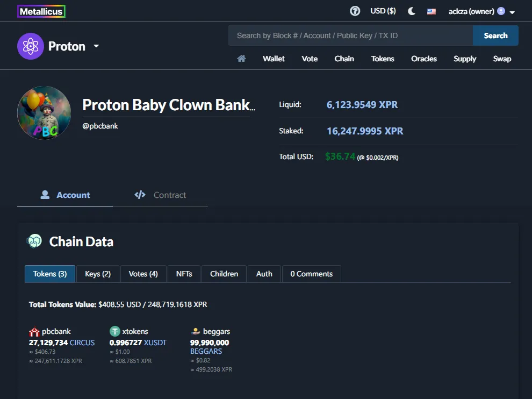Open the Chain menu
The height and width of the screenshot is (399, 532).
[344, 59]
